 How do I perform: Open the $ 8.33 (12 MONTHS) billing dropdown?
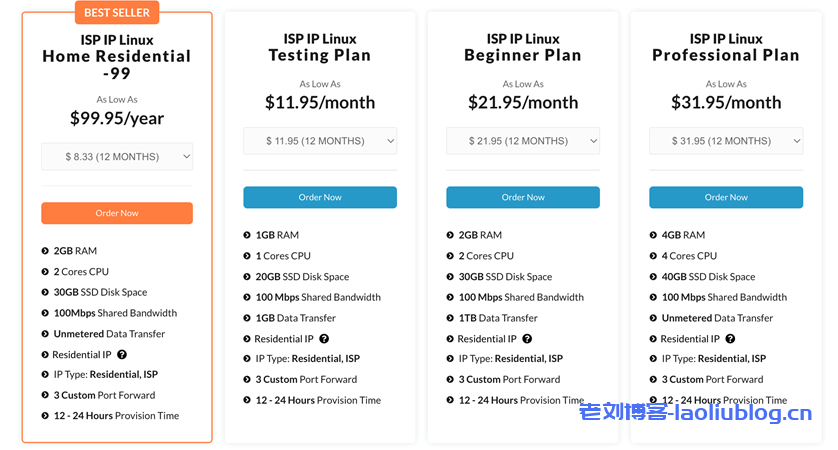pos(117,157)
